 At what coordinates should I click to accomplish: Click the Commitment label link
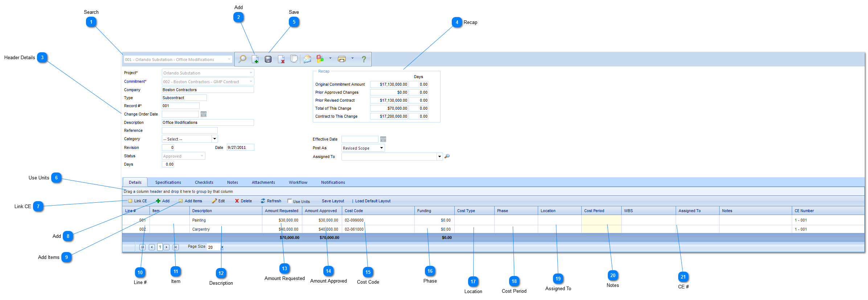click(135, 81)
